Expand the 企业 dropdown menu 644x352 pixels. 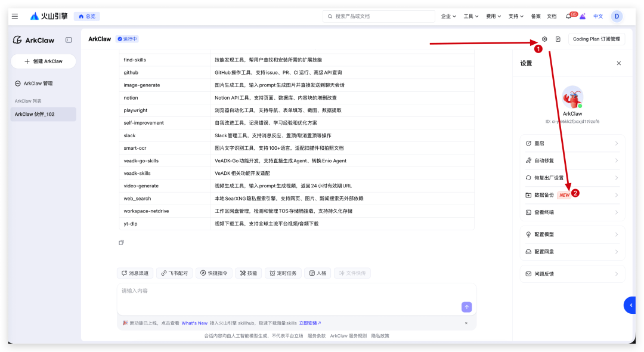pos(448,16)
